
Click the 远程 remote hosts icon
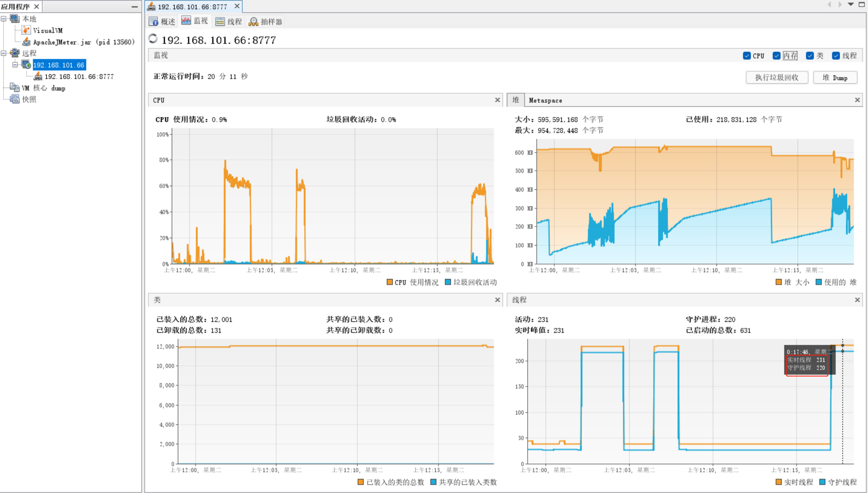[x=15, y=53]
